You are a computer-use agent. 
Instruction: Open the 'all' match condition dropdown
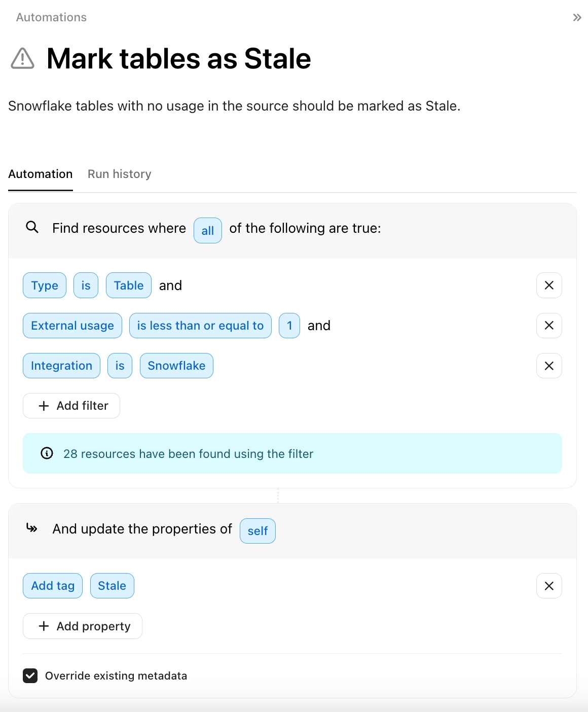(208, 231)
